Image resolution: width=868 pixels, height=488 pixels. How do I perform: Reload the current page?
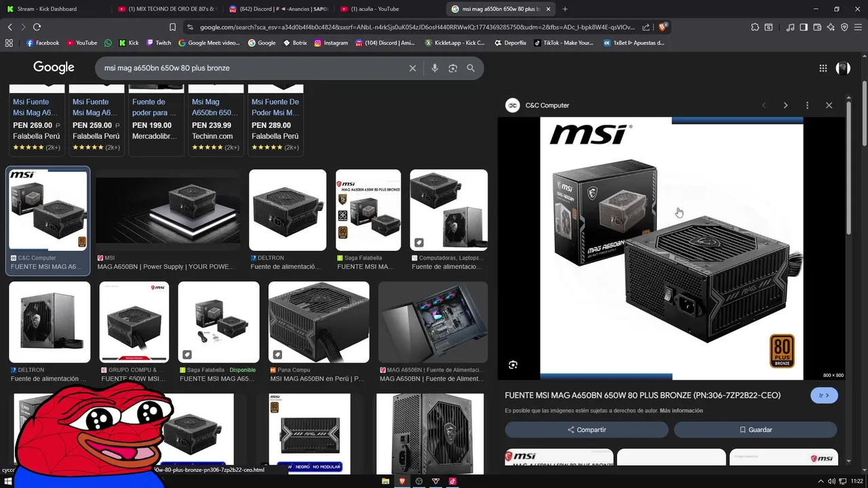point(37,27)
